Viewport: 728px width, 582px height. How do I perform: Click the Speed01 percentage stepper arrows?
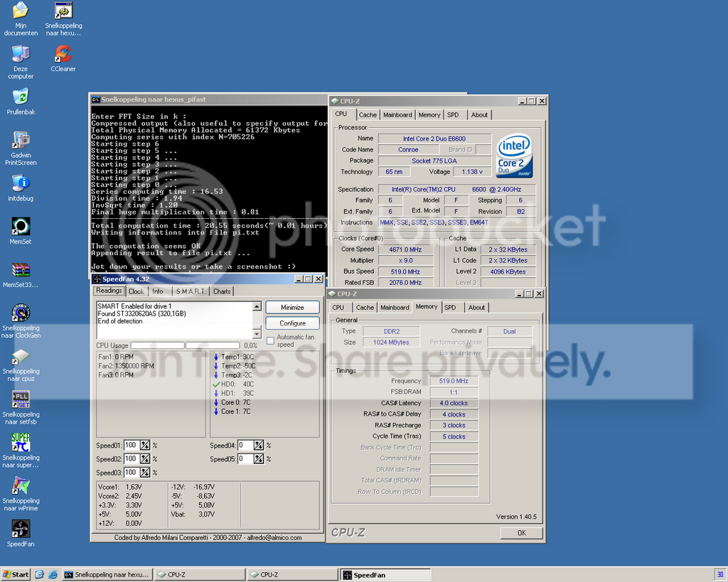145,446
